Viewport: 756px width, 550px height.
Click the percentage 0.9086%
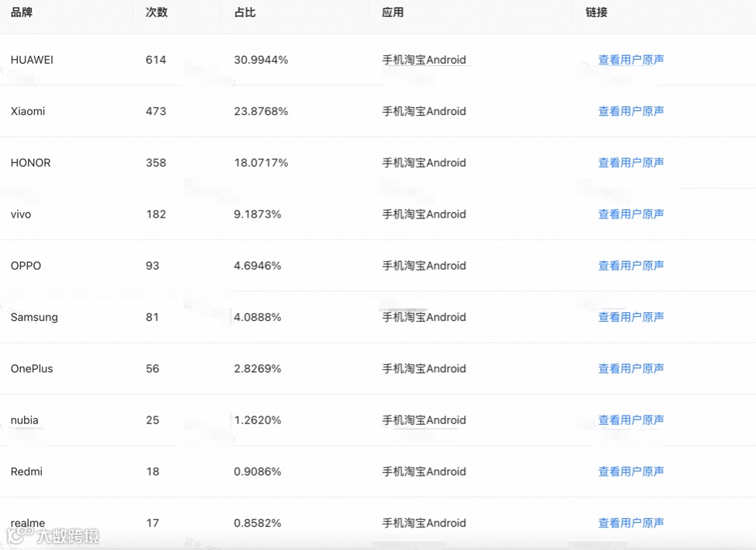click(x=258, y=472)
